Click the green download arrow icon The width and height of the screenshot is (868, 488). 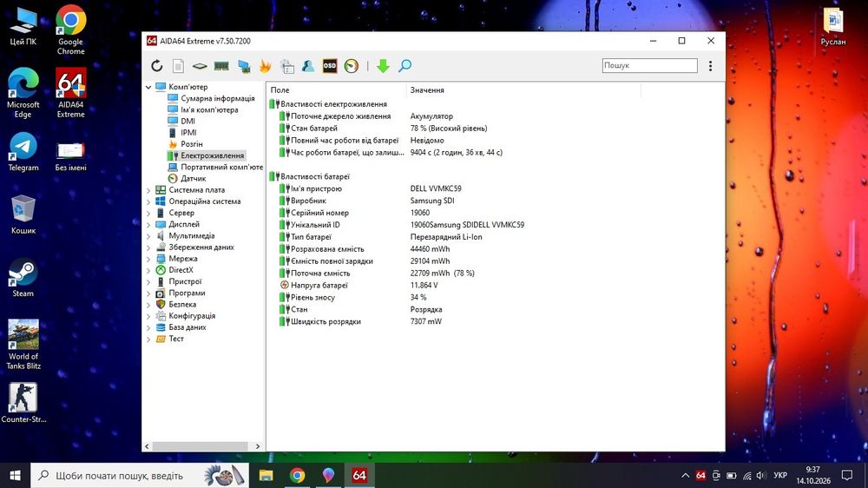coord(383,66)
